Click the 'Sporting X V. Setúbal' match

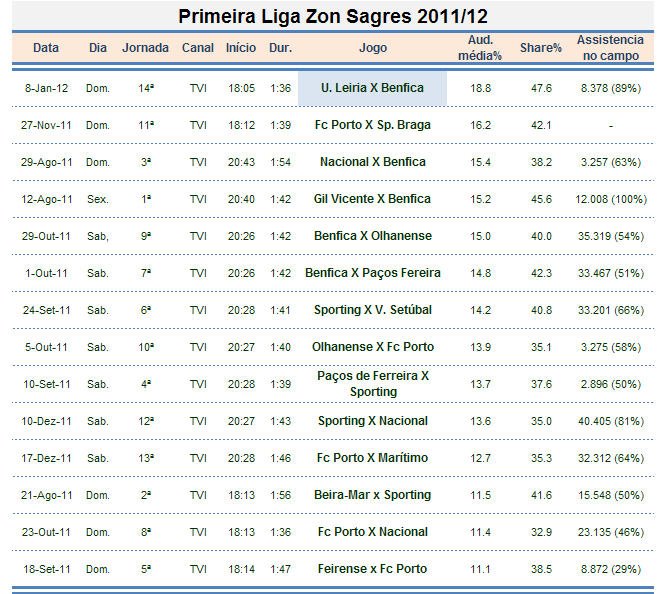pyautogui.click(x=373, y=310)
